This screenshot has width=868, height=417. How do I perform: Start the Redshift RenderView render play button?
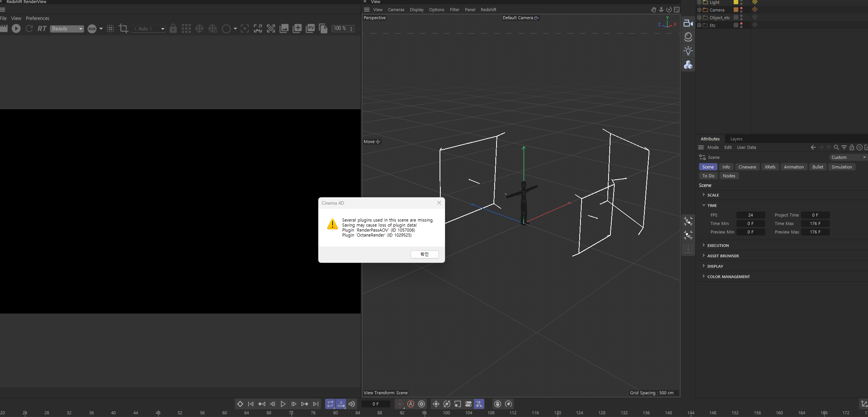coord(16,28)
